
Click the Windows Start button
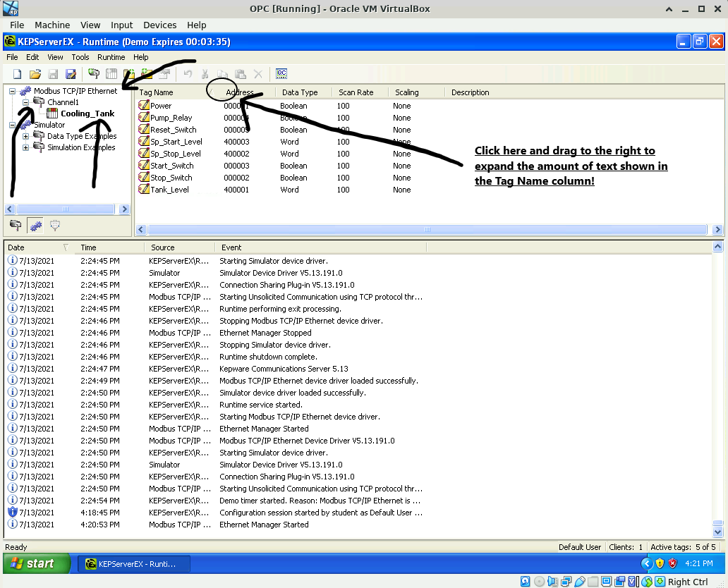pyautogui.click(x=37, y=563)
